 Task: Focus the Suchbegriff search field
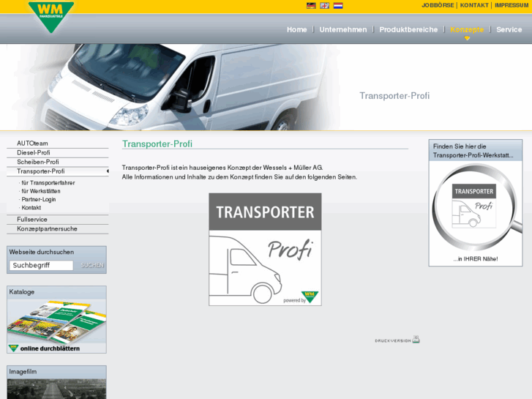click(41, 265)
